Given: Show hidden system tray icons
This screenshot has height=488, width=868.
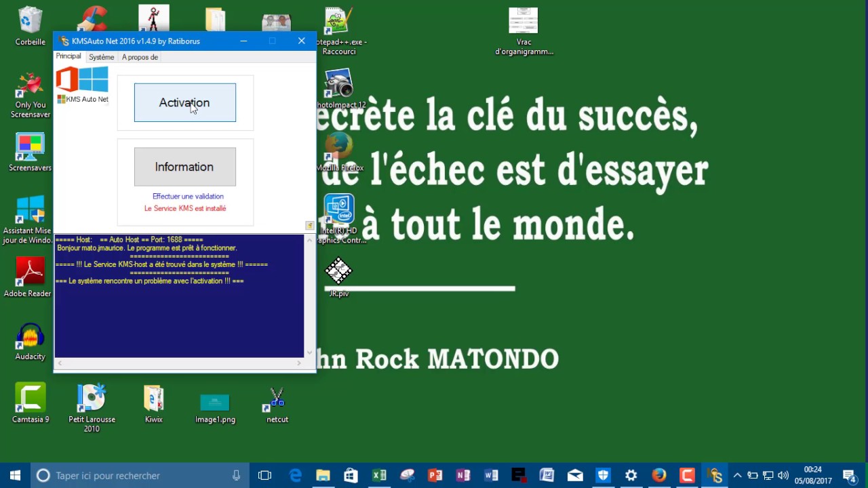Looking at the screenshot, I should point(738,476).
